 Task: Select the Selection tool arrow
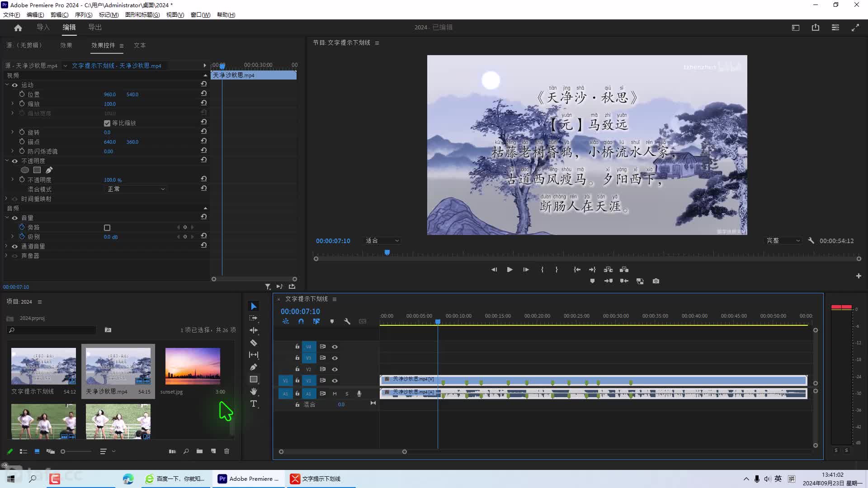(254, 306)
